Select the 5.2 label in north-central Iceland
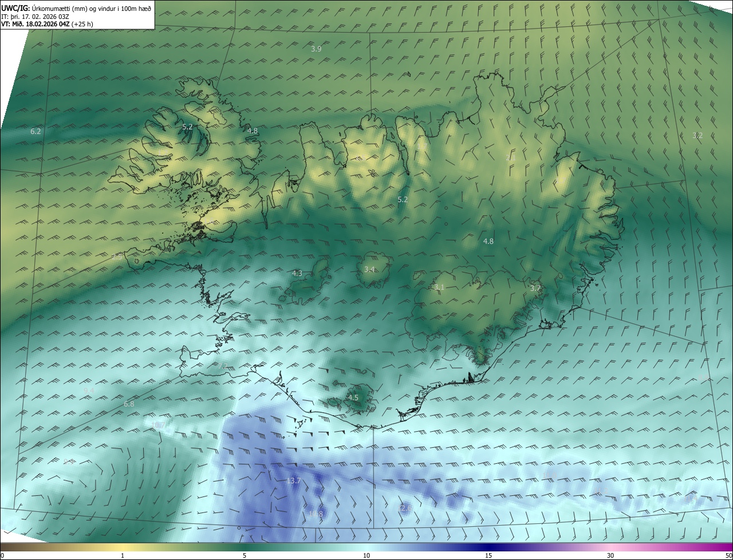Screen dimensions: 733x560 click(403, 200)
